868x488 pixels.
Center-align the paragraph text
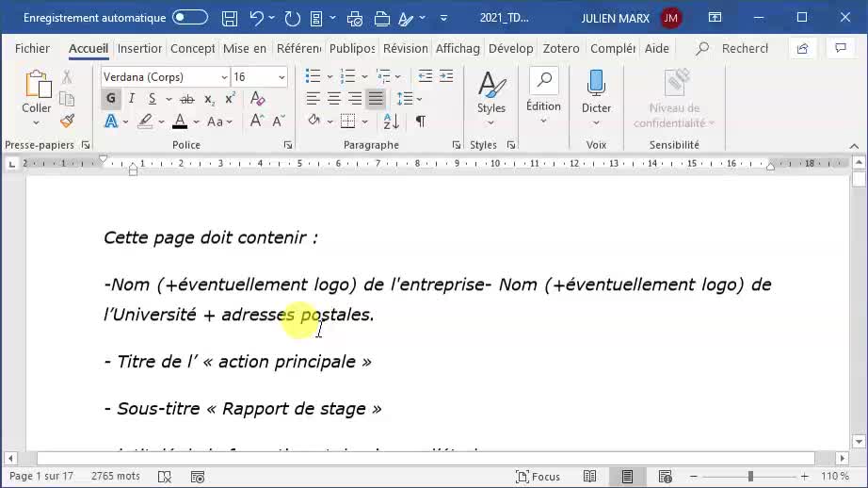tap(333, 99)
